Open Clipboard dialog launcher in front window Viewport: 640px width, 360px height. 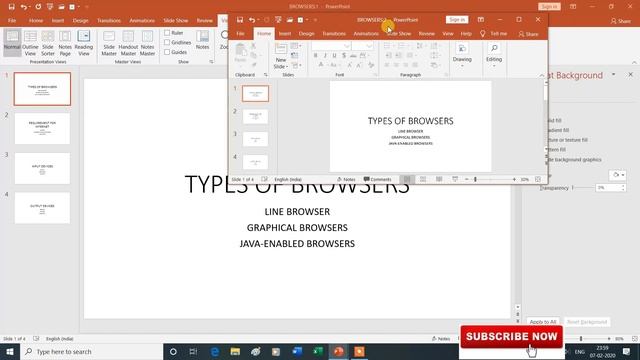pos(266,75)
